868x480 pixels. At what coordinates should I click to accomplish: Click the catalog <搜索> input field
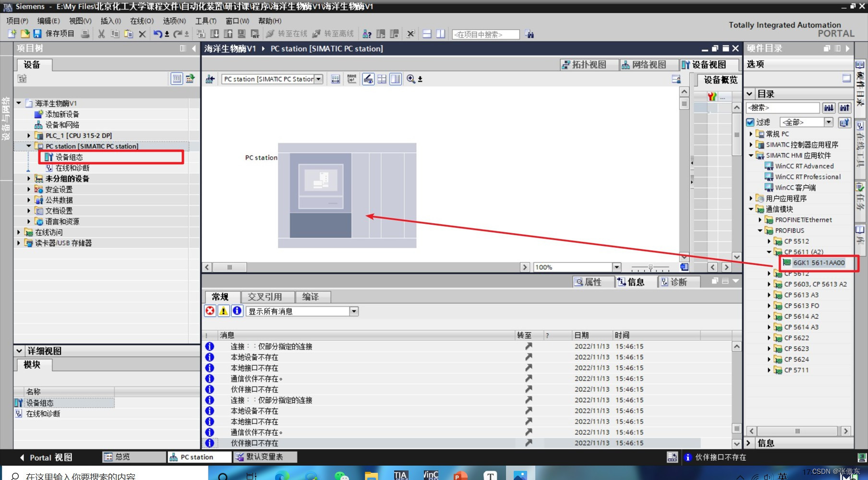(783, 108)
